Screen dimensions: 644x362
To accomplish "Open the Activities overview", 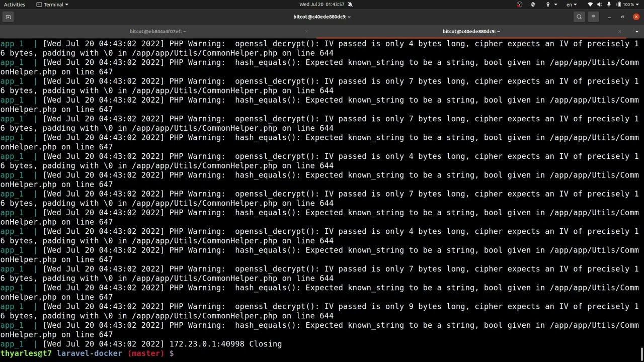I will [x=14, y=5].
